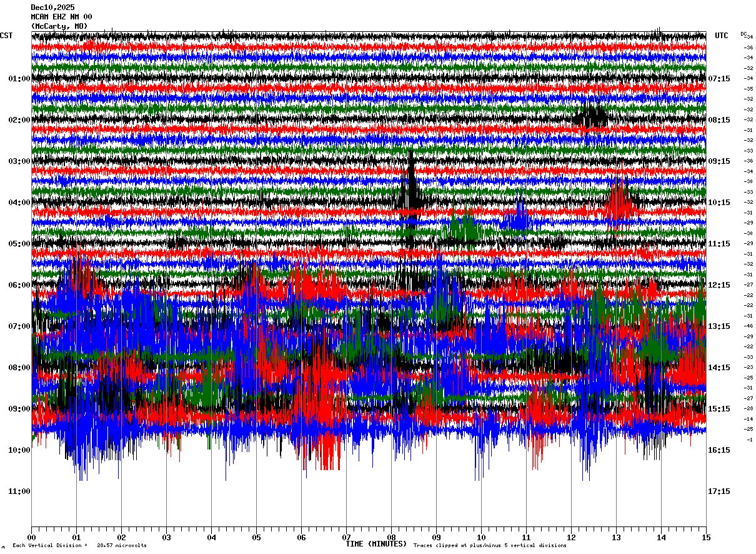Click the -1 DC offset value

click(750, 440)
